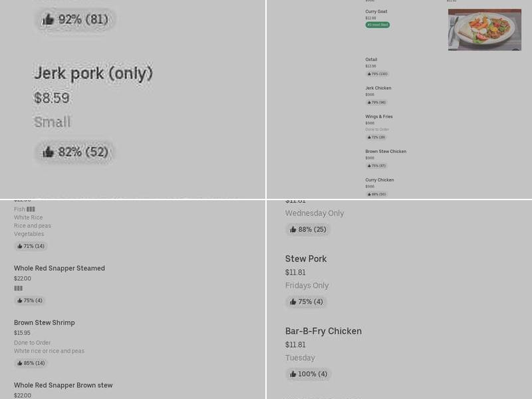Open the Stew Pork menu item

click(x=306, y=259)
